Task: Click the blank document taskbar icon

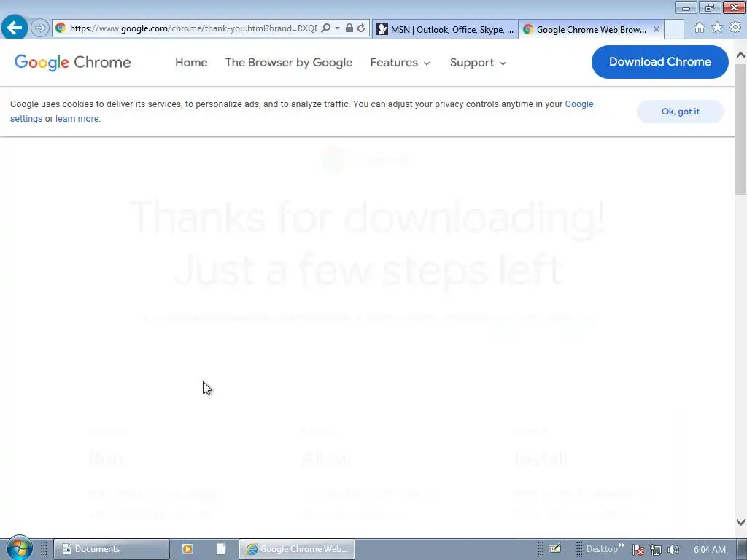Action: coord(221,549)
